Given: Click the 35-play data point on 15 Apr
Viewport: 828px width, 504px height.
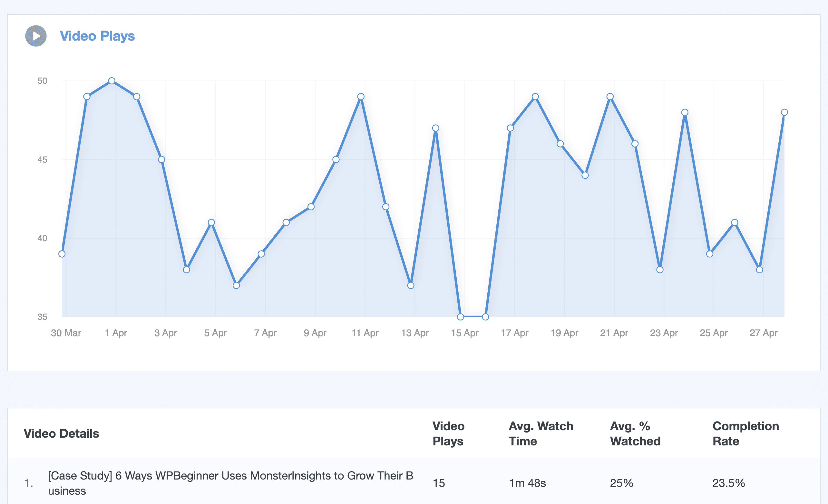Looking at the screenshot, I should pyautogui.click(x=460, y=317).
